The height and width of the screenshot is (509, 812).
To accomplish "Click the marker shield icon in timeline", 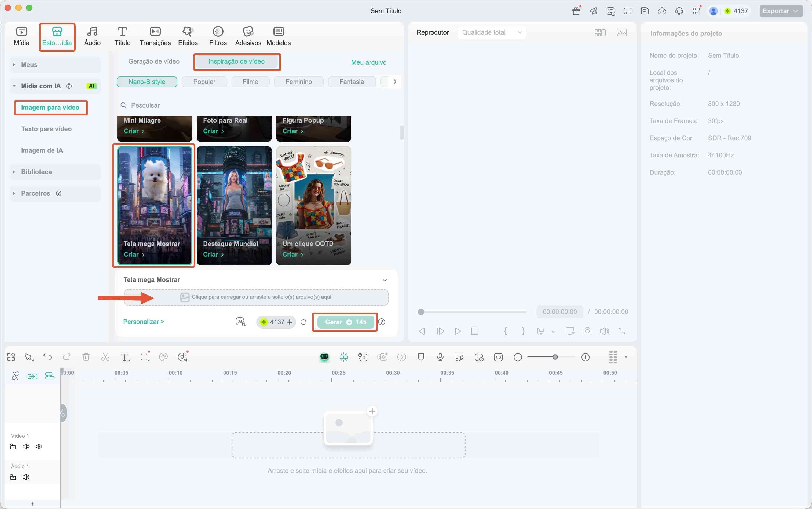I will tap(421, 357).
